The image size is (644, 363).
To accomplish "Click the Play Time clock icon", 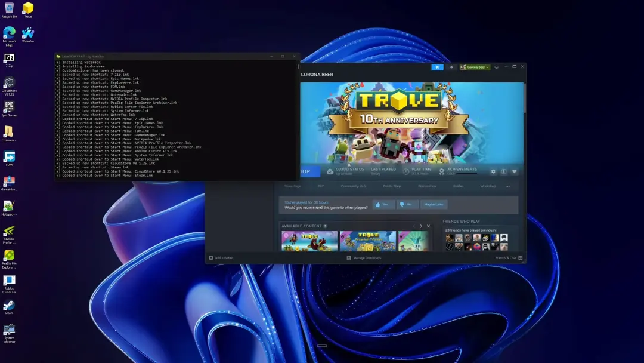I will (406, 171).
